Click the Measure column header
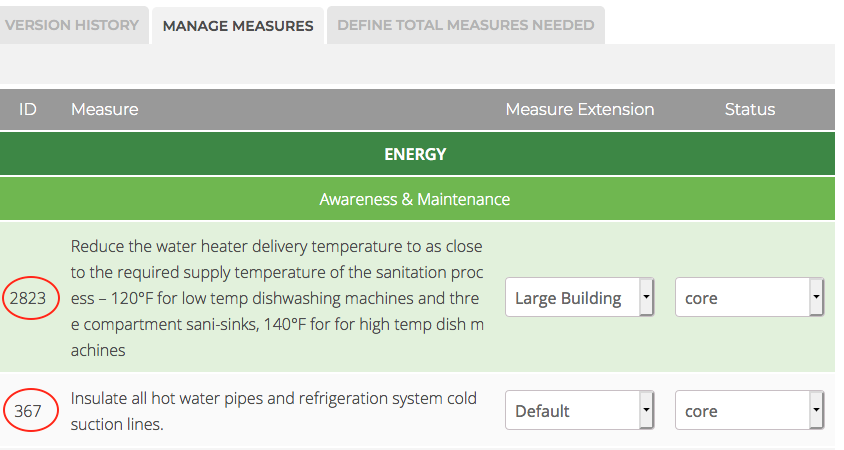 tap(104, 109)
